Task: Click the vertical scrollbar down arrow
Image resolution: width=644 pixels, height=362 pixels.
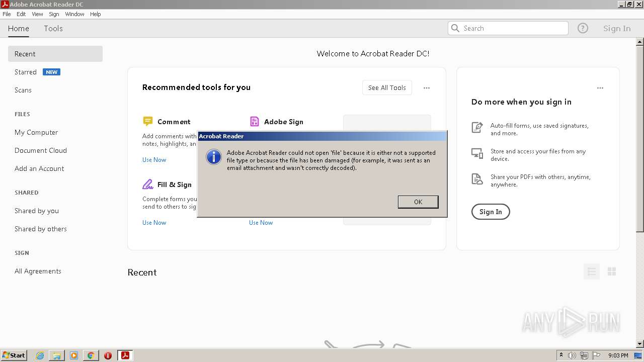Action: (640, 343)
